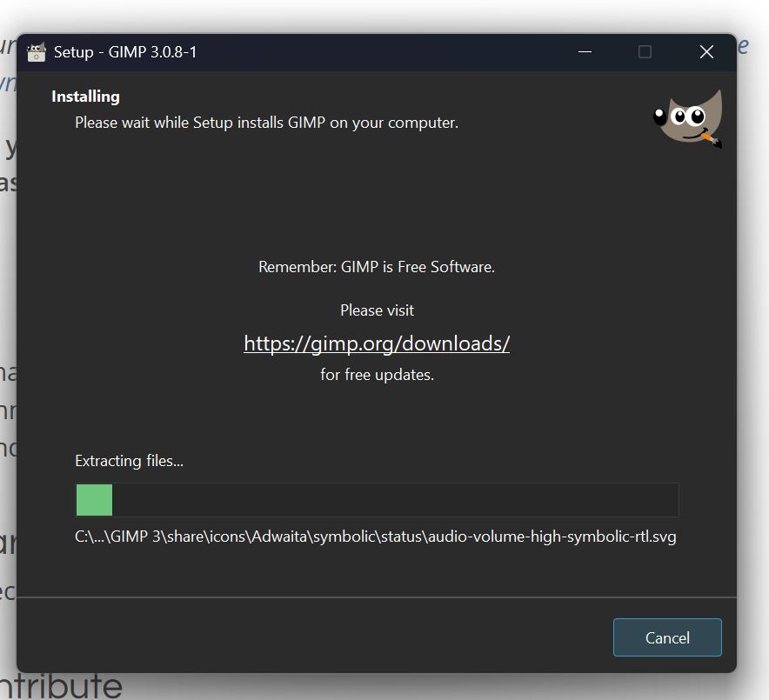Click the "Please visit" text
The height and width of the screenshot is (700, 769).
[378, 310]
